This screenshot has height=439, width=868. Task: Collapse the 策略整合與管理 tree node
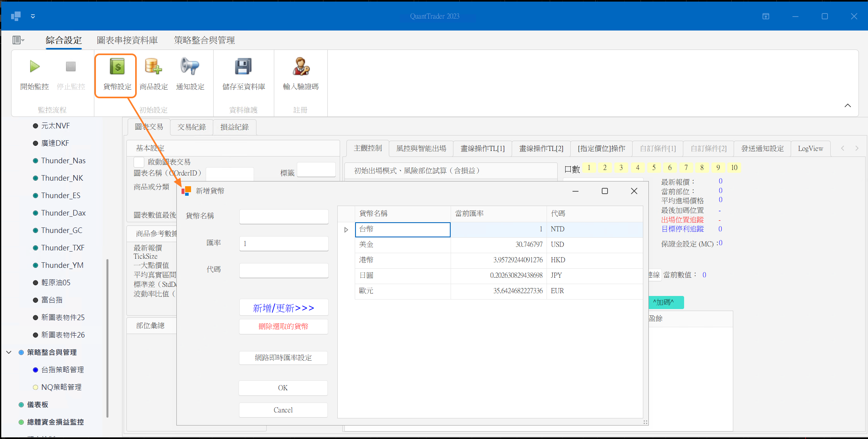(x=9, y=352)
